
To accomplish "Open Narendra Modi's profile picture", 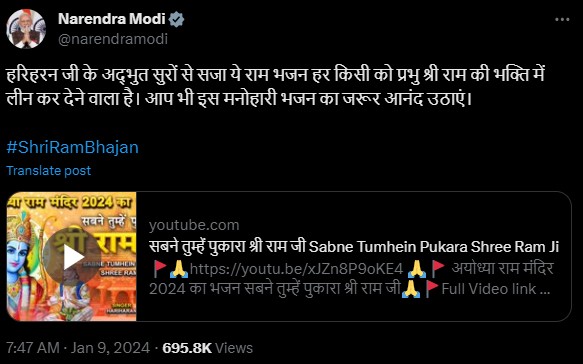I will point(26,29).
